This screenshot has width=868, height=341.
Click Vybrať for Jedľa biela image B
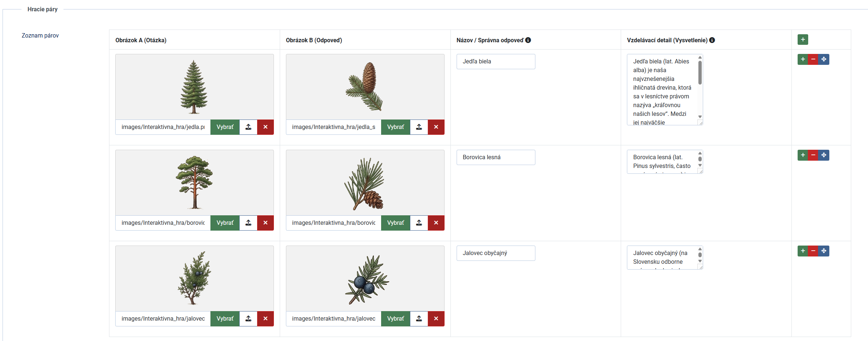tap(396, 127)
